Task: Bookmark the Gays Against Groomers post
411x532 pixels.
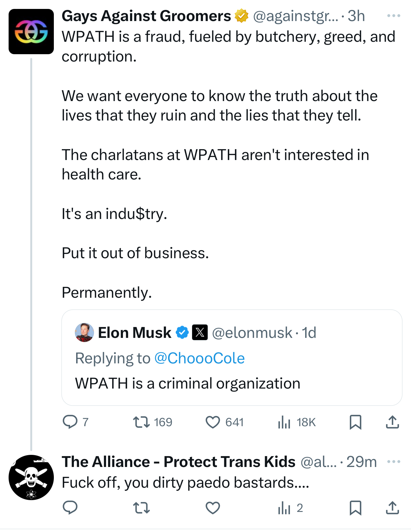Action: [x=355, y=422]
